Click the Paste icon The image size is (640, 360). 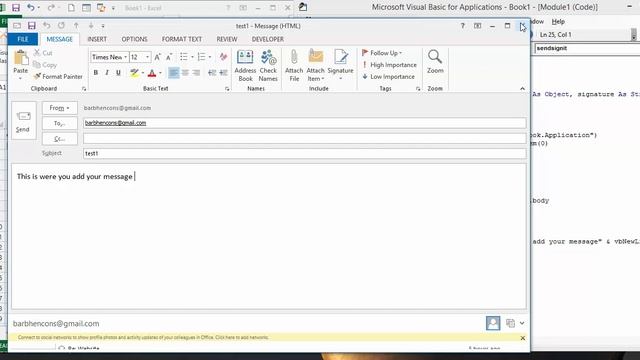click(20, 58)
